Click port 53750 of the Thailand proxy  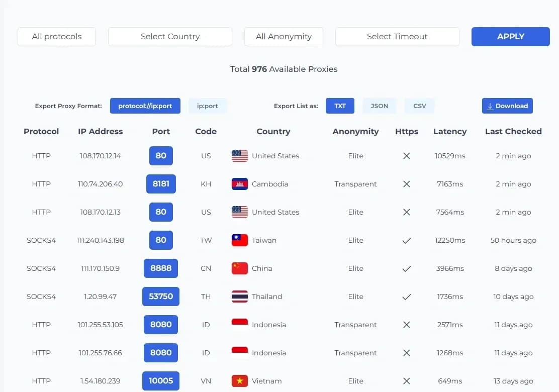(160, 297)
